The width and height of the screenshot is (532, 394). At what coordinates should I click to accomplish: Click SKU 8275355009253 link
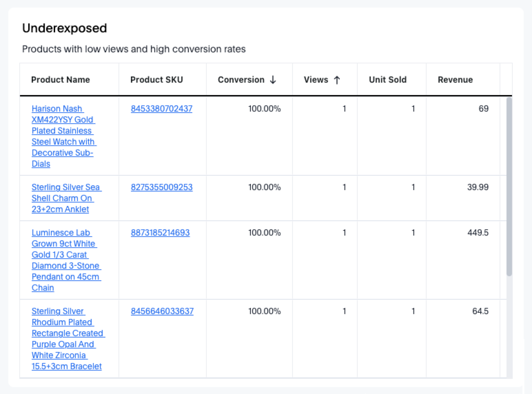162,187
